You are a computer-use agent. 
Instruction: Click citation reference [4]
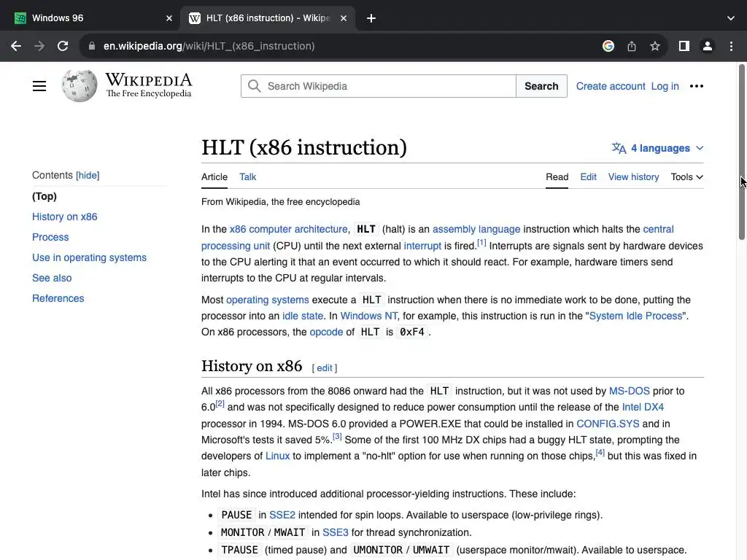[600, 453]
